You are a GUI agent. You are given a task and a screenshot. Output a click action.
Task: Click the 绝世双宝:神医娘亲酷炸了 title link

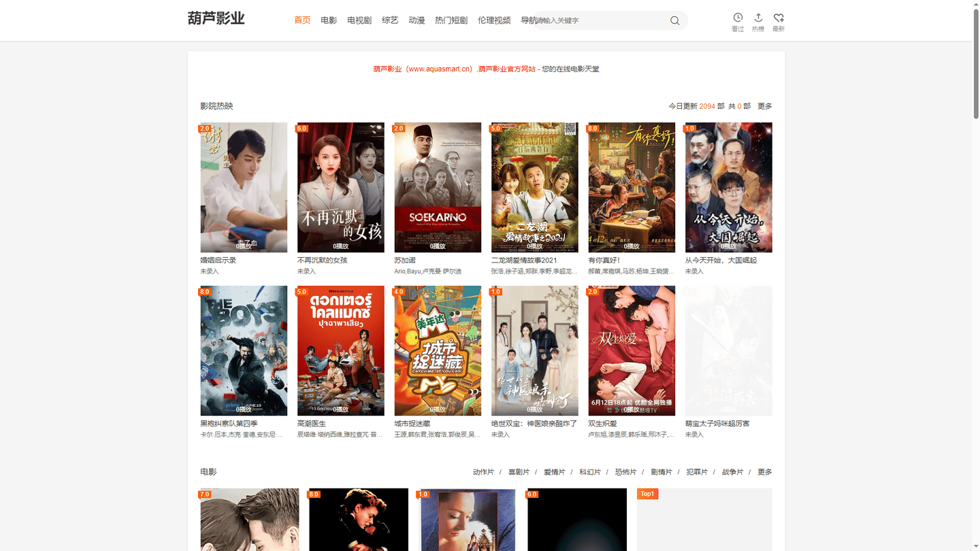click(x=534, y=423)
